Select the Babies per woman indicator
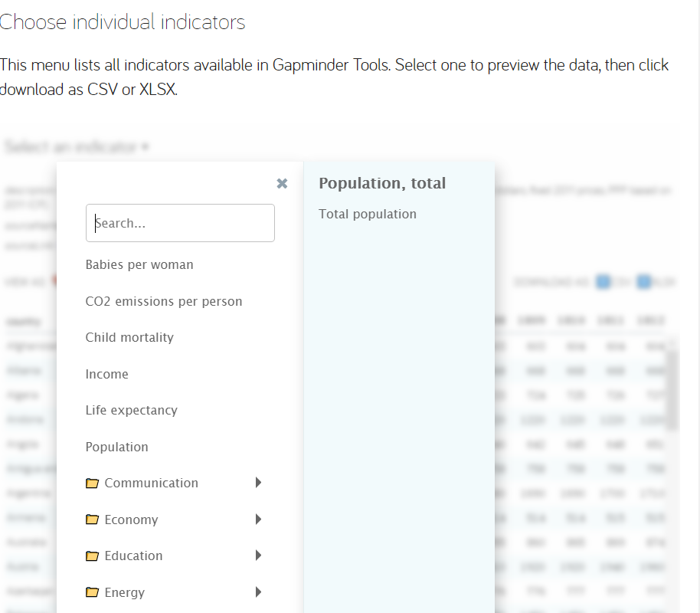700x613 pixels. pos(139,265)
